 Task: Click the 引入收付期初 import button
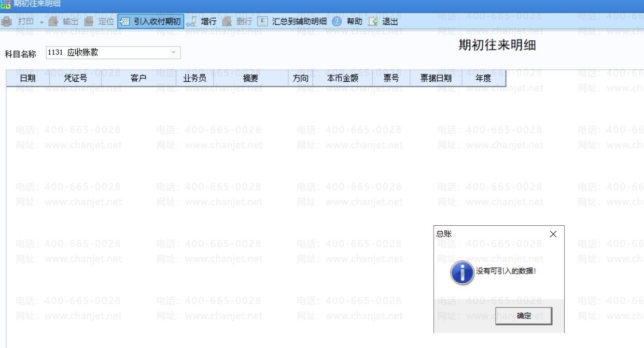(151, 22)
